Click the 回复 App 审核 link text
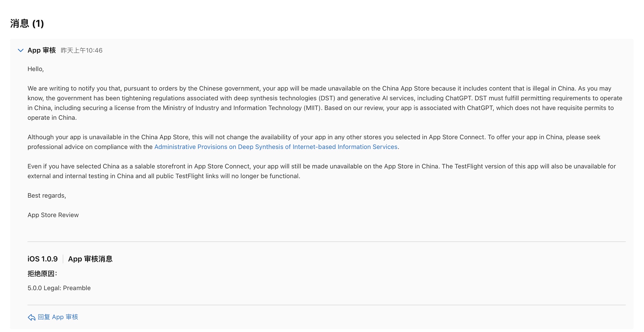Viewport: 644px width, 332px height. tap(58, 317)
